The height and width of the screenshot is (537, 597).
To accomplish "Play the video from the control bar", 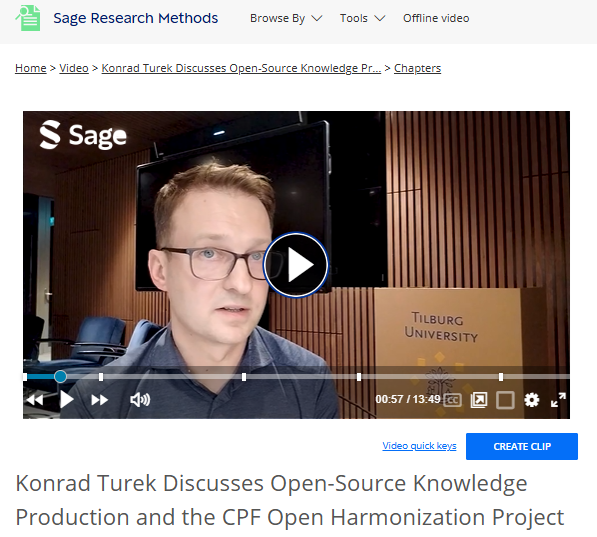I will pos(67,400).
